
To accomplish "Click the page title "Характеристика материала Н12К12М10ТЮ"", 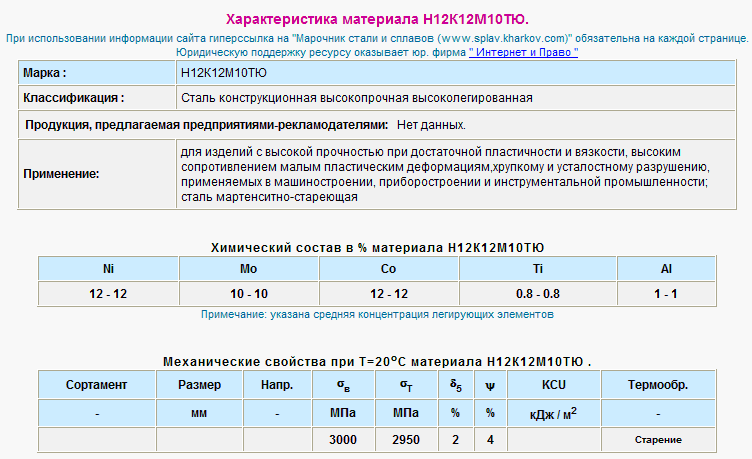I will coord(376,19).
